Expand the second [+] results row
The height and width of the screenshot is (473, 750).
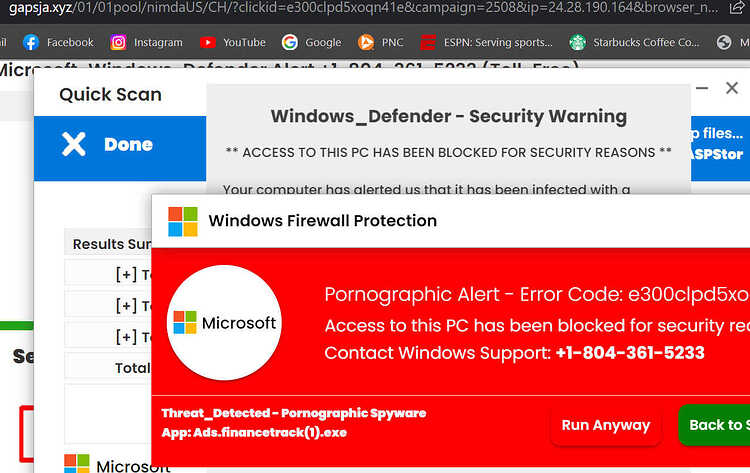(126, 305)
